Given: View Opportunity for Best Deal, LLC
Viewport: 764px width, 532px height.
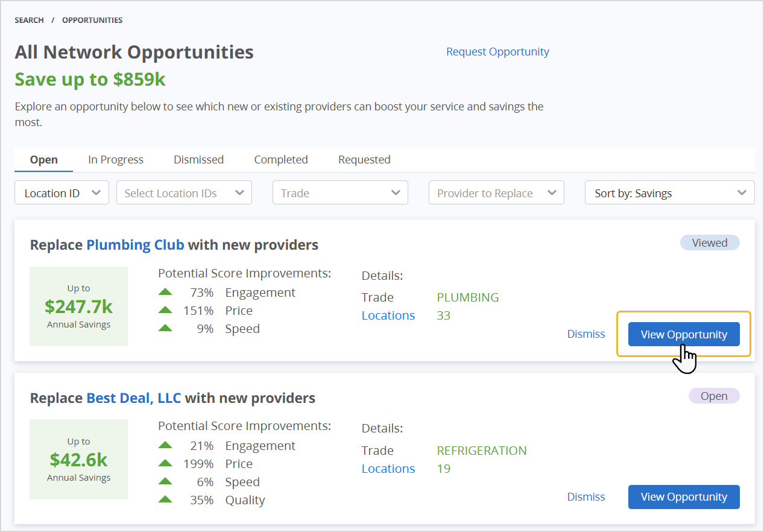Looking at the screenshot, I should 684,497.
